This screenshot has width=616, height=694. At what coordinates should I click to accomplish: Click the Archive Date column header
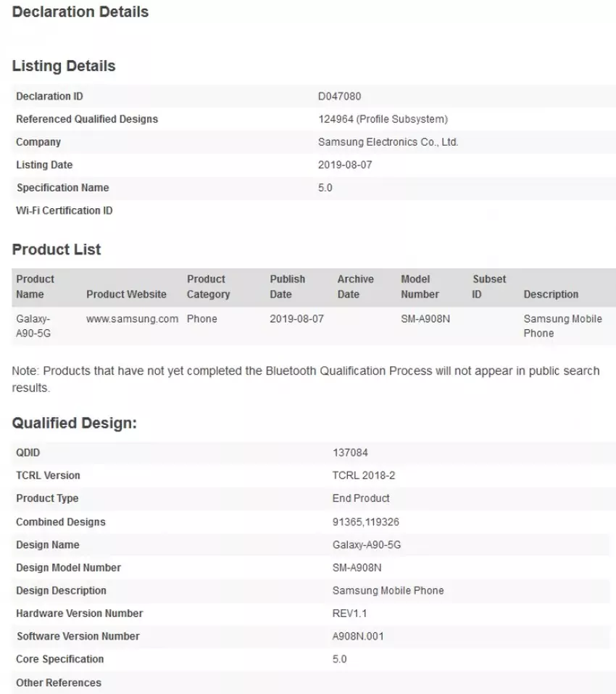355,286
